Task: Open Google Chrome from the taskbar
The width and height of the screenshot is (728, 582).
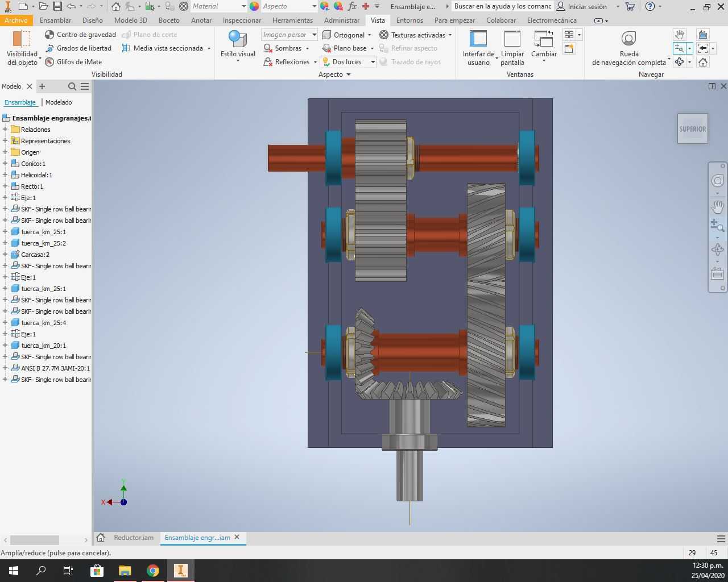Action: (153, 571)
